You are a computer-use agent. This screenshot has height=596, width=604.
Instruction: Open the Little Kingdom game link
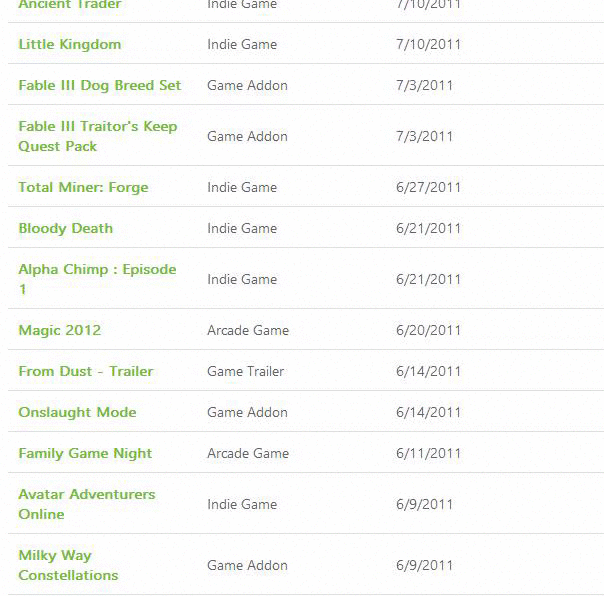70,44
